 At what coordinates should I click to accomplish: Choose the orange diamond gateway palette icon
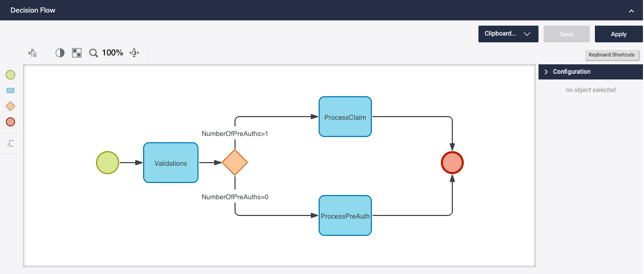[x=10, y=106]
